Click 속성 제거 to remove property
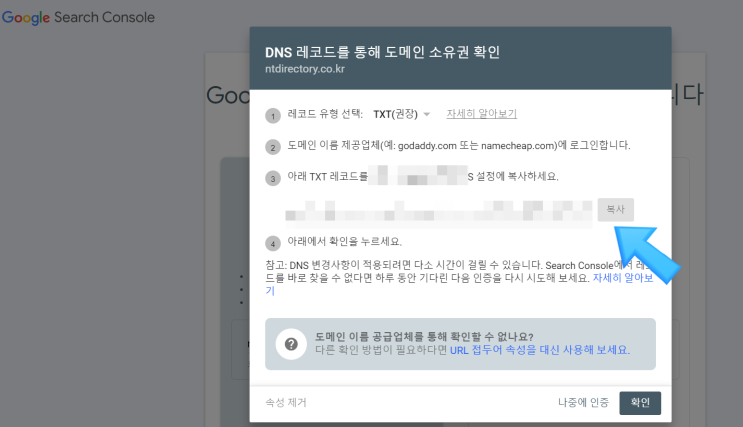Screen dimensions: 743x427 click(x=286, y=403)
